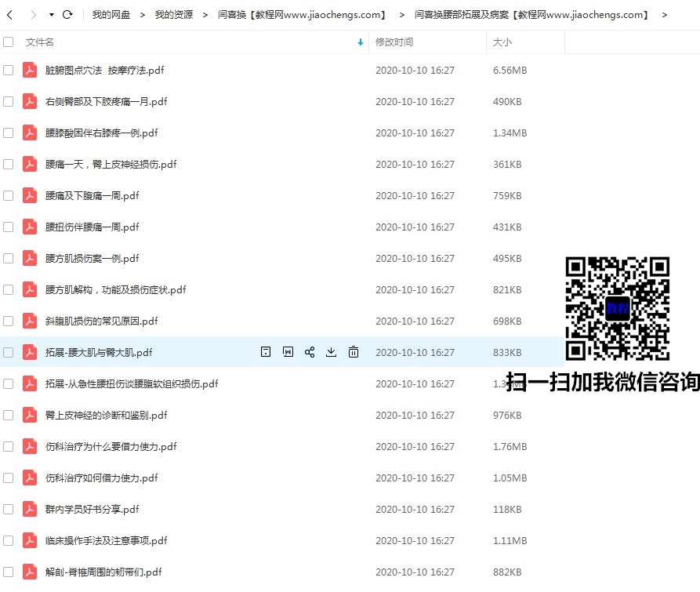This screenshot has height=592, width=700.
Task: Click PDF icon of 脏腑图点穴法 按摩疗法.pdf
Action: point(30,70)
